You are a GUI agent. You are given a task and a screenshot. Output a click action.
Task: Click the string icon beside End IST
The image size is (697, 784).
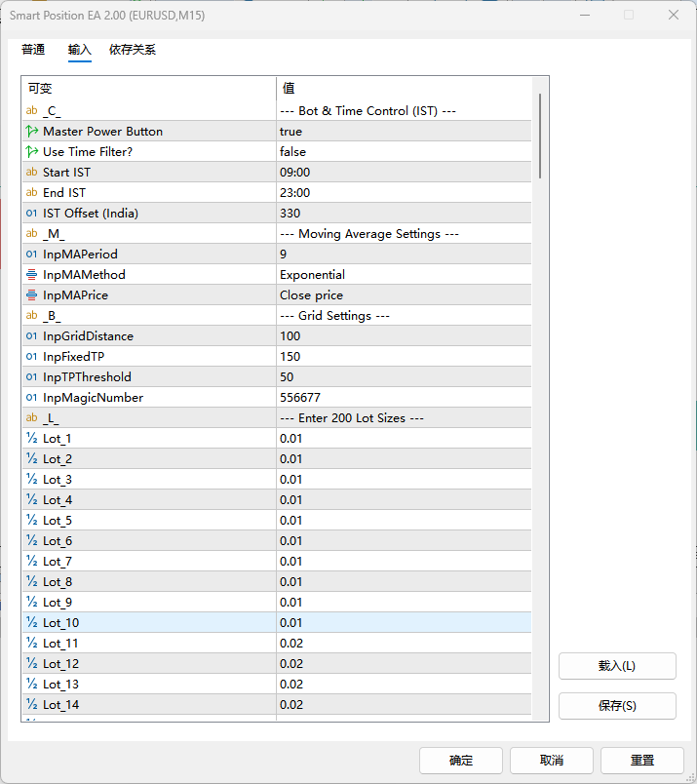[31, 192]
